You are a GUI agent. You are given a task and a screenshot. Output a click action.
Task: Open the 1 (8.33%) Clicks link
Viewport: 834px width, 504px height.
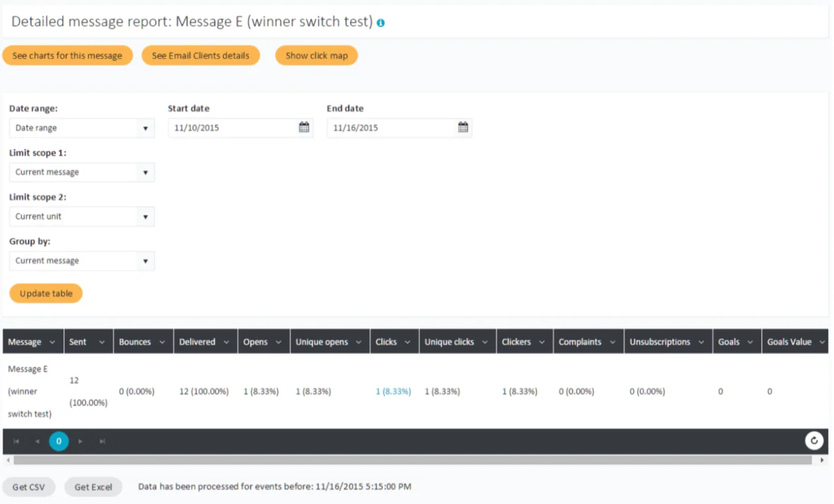(x=393, y=391)
